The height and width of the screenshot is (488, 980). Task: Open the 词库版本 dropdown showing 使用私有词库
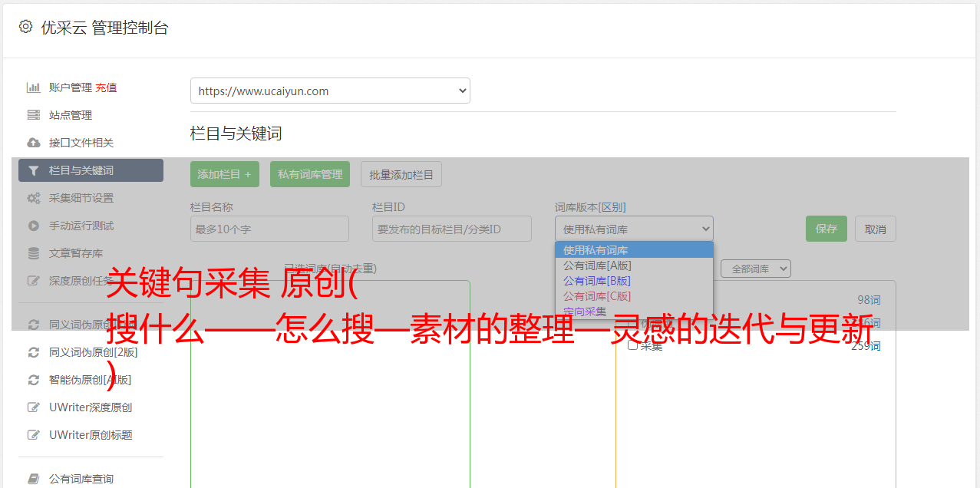634,229
